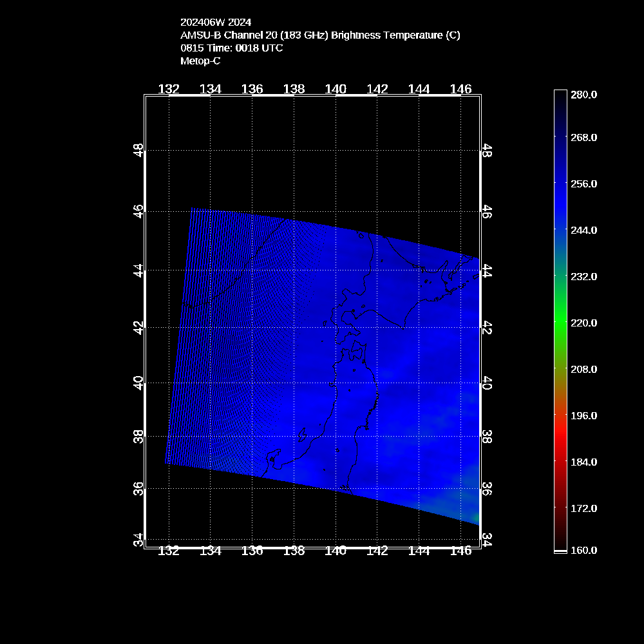Click the right axis latitude label 44
Screen dimensions: 644x644
[488, 270]
